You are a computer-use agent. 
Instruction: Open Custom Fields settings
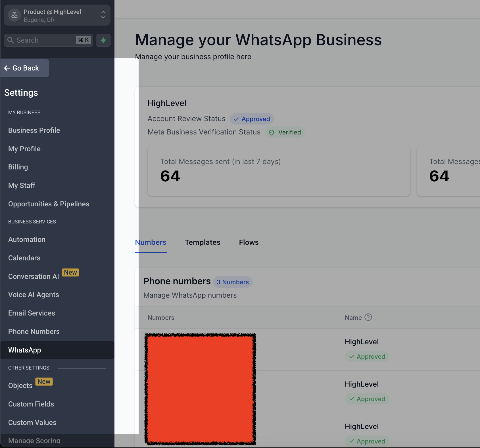coord(31,404)
